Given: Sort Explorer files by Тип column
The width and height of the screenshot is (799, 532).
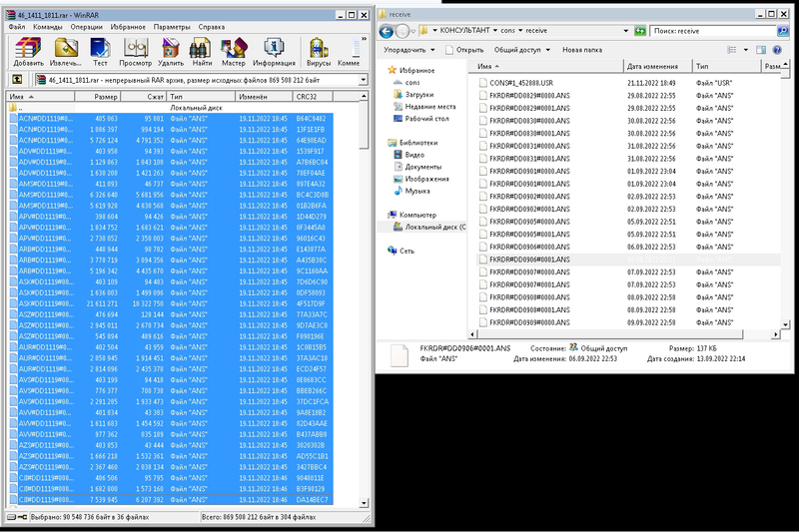Looking at the screenshot, I should pos(727,66).
